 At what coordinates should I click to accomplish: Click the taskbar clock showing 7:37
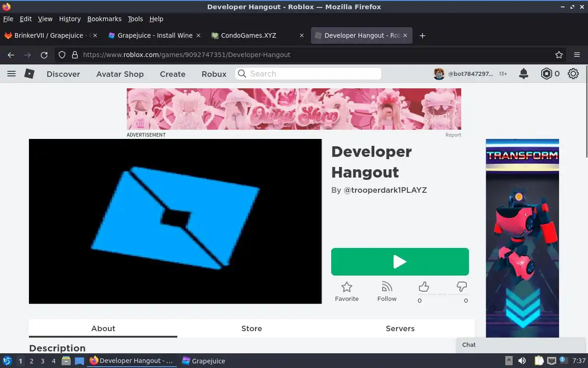click(579, 361)
